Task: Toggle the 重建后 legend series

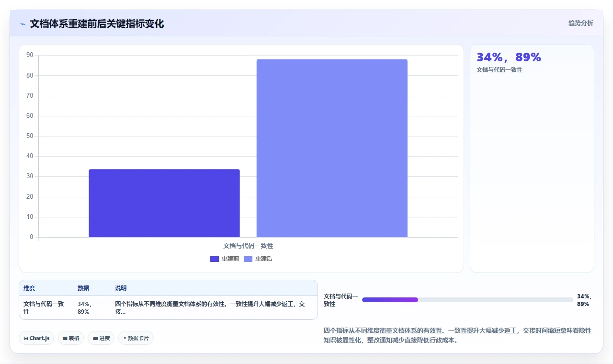Action: (x=258, y=259)
